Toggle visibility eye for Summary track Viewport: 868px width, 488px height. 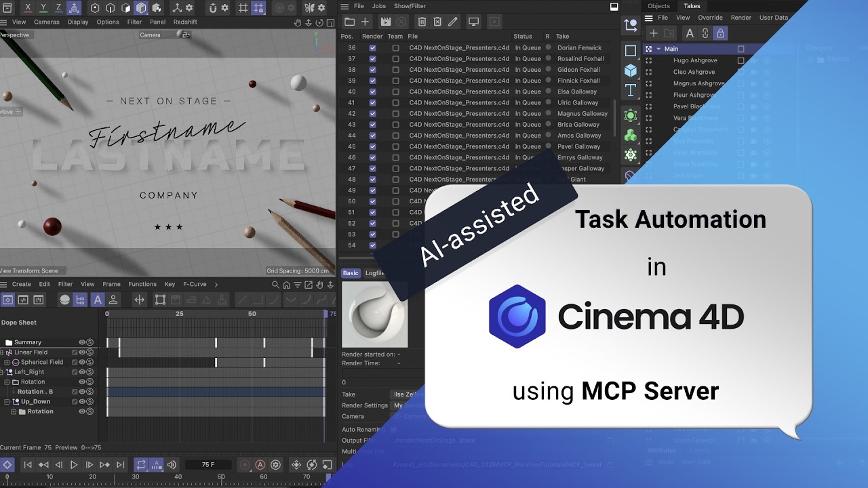pos(82,342)
